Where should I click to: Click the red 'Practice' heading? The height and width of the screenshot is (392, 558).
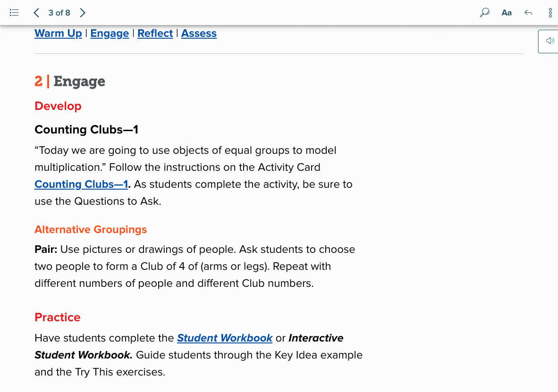pos(57,317)
